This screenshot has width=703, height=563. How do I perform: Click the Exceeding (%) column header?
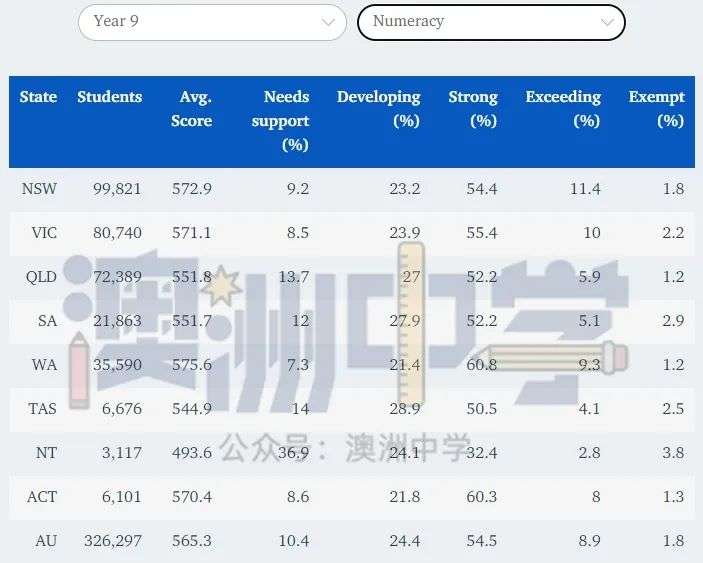[x=563, y=109]
